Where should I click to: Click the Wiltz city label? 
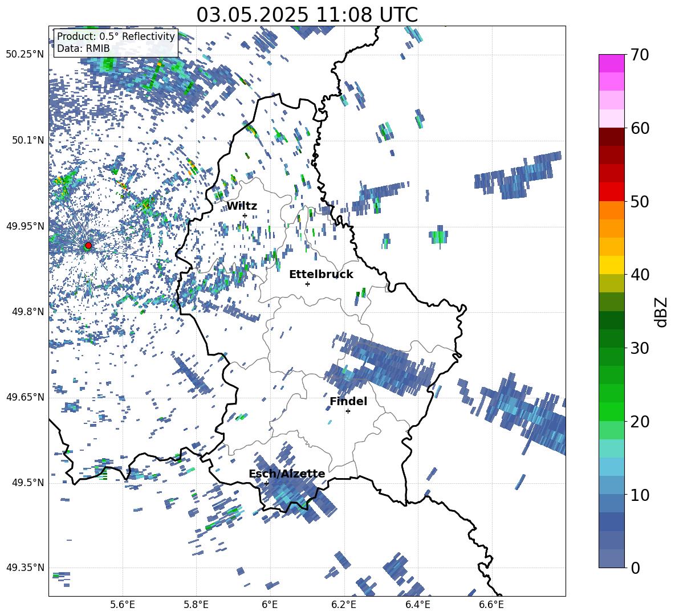(x=242, y=206)
